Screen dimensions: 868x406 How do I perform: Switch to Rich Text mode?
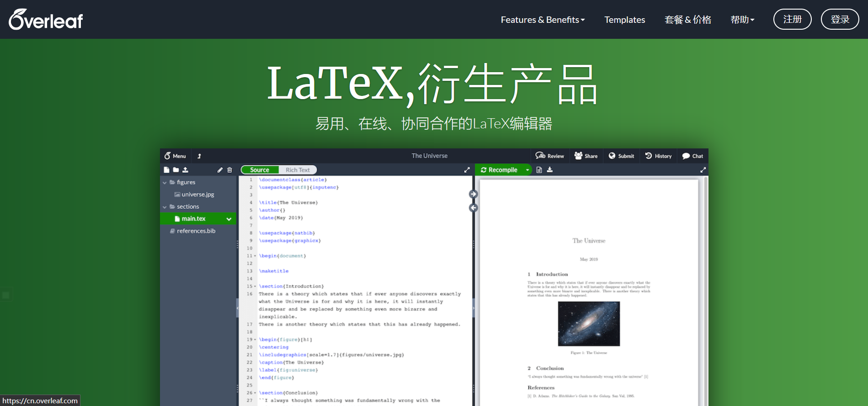click(298, 170)
